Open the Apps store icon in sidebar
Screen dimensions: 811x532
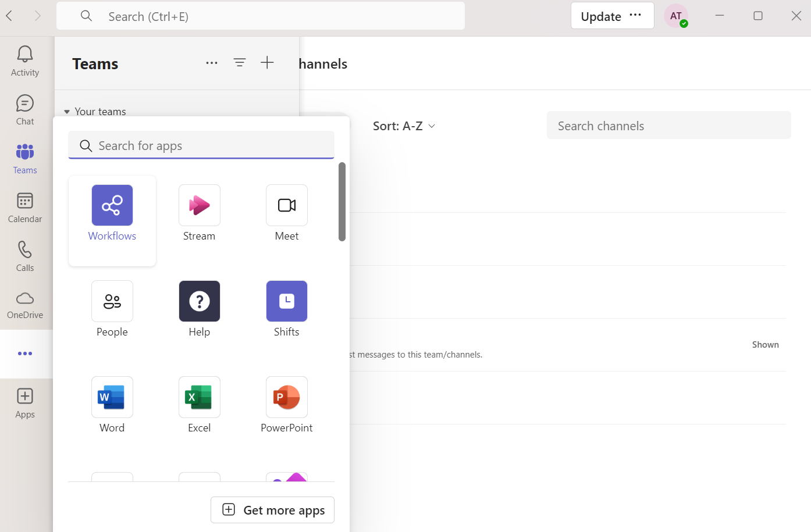pyautogui.click(x=25, y=403)
